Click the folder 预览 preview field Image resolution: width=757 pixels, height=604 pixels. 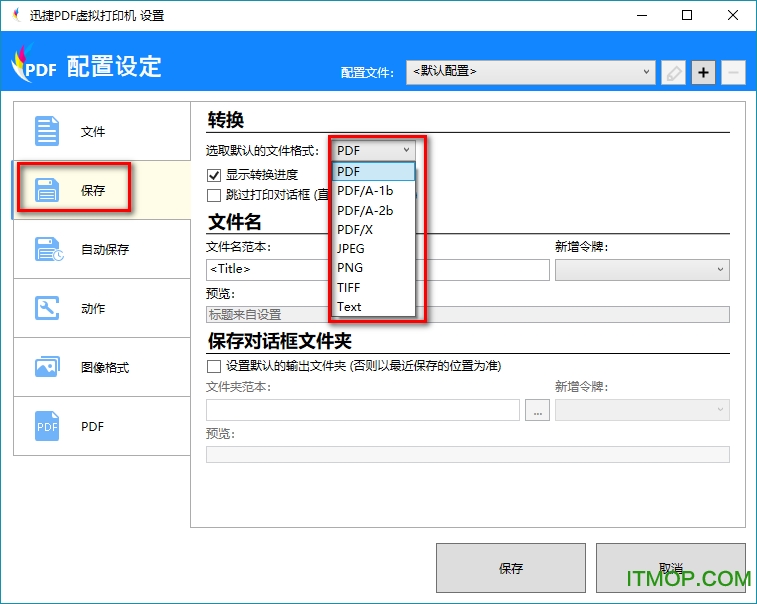coord(467,454)
